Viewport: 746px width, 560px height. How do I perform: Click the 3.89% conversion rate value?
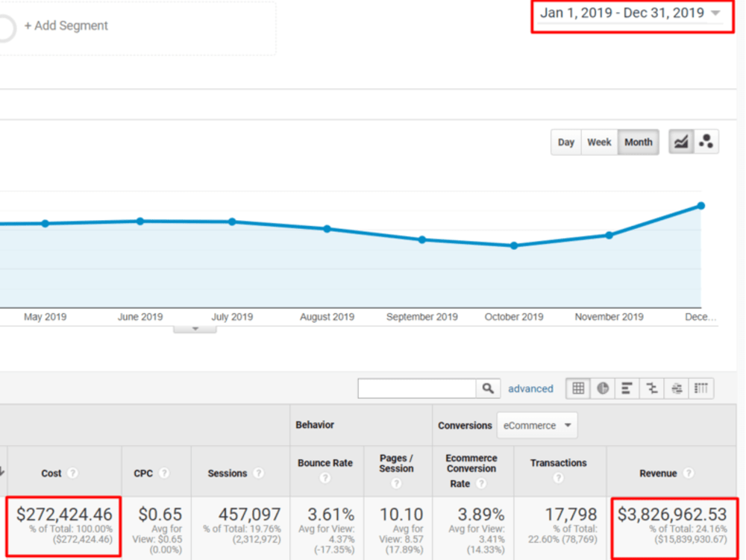coord(480,515)
